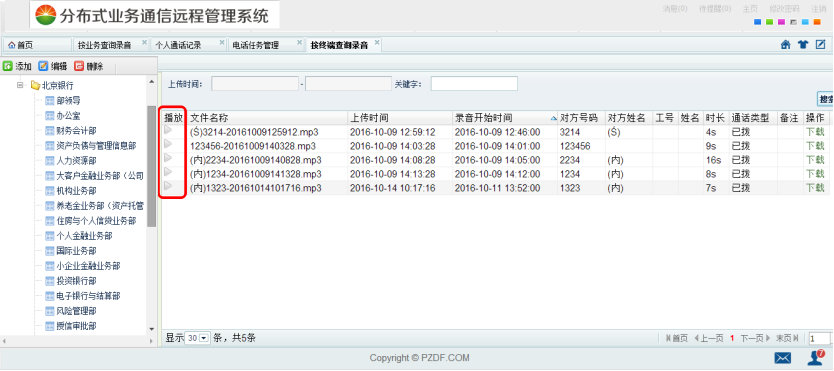Play recording (S)3214-20161009125912.mp3
Screen dimensions: 834x371
click(x=168, y=130)
